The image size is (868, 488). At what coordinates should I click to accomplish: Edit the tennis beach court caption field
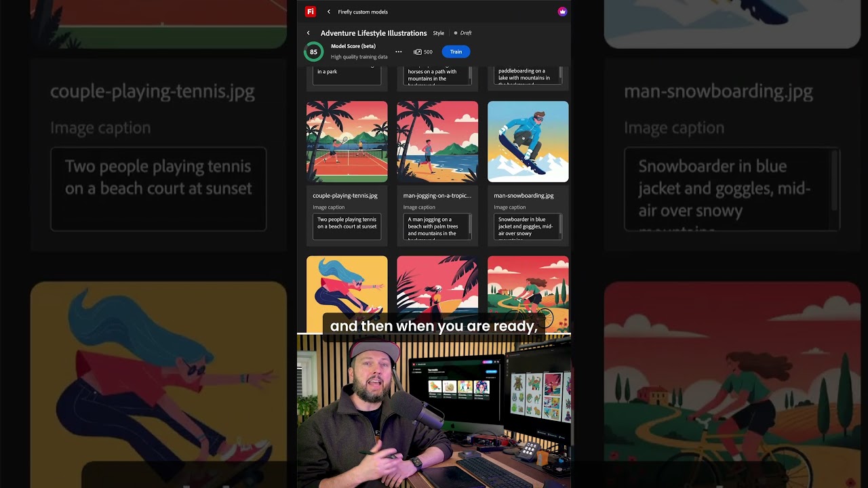tap(347, 226)
